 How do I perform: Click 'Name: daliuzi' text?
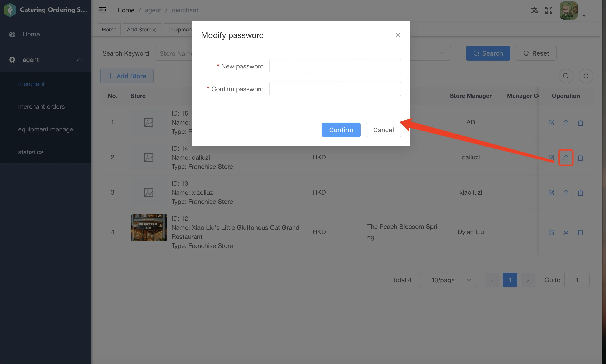coord(191,157)
